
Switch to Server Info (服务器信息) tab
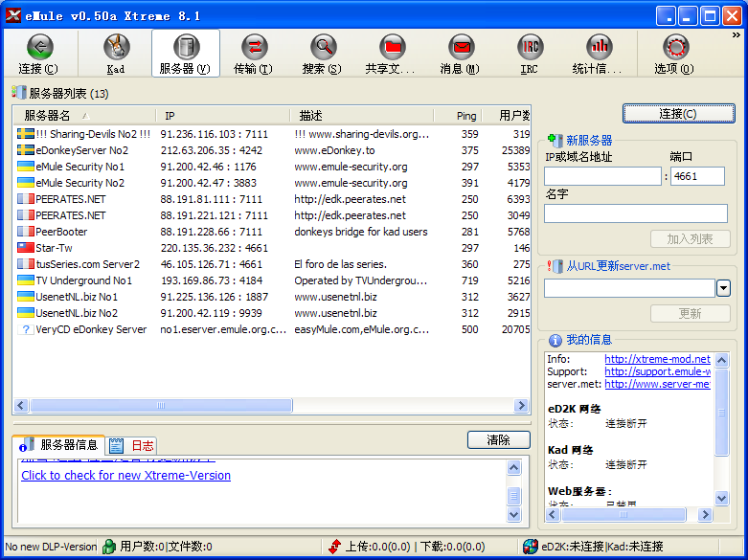[58, 445]
